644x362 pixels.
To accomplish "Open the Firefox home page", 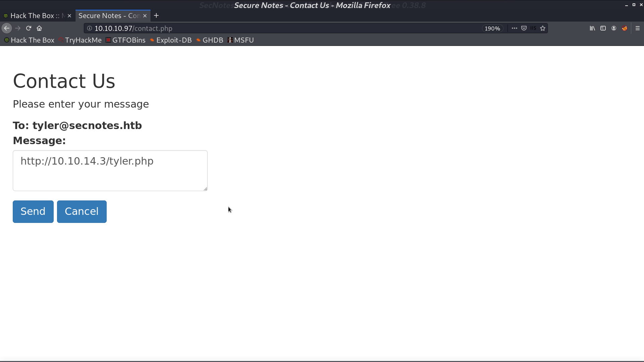I will pos(39,28).
